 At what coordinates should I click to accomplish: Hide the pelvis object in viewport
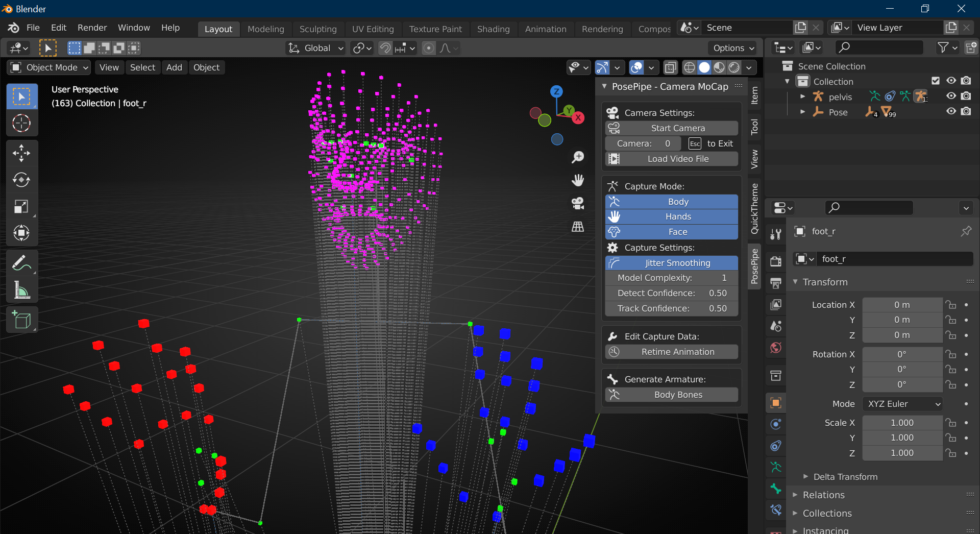[x=951, y=96]
